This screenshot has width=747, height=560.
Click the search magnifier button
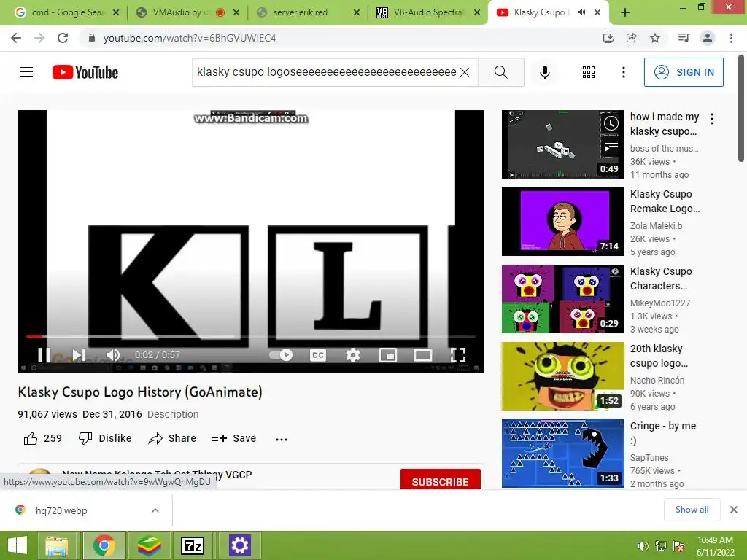tap(500, 72)
